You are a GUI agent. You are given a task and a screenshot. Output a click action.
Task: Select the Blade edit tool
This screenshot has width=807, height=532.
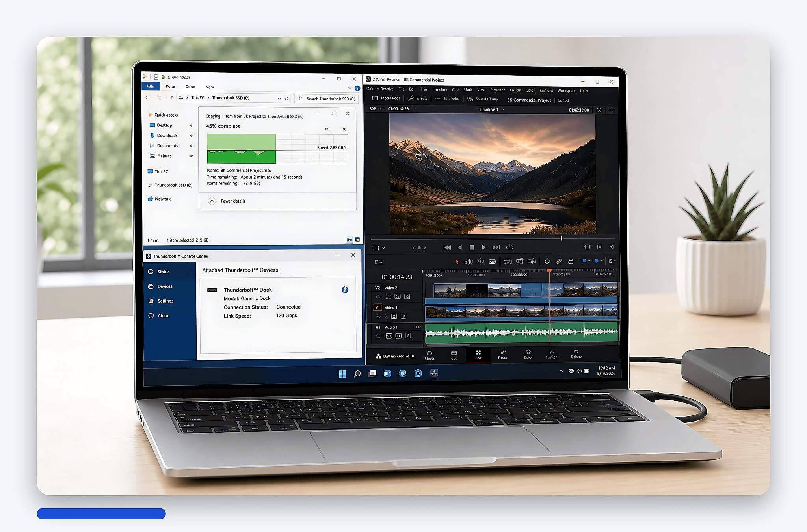click(x=492, y=261)
